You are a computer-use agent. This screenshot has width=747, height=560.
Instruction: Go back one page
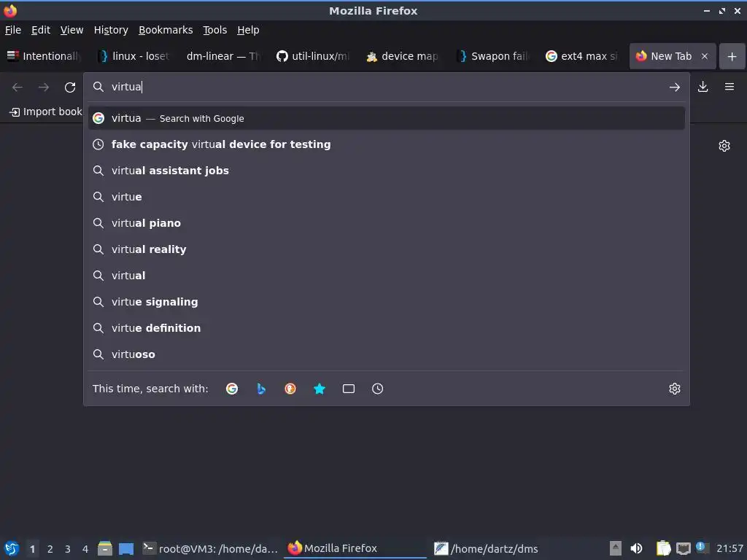pos(18,87)
